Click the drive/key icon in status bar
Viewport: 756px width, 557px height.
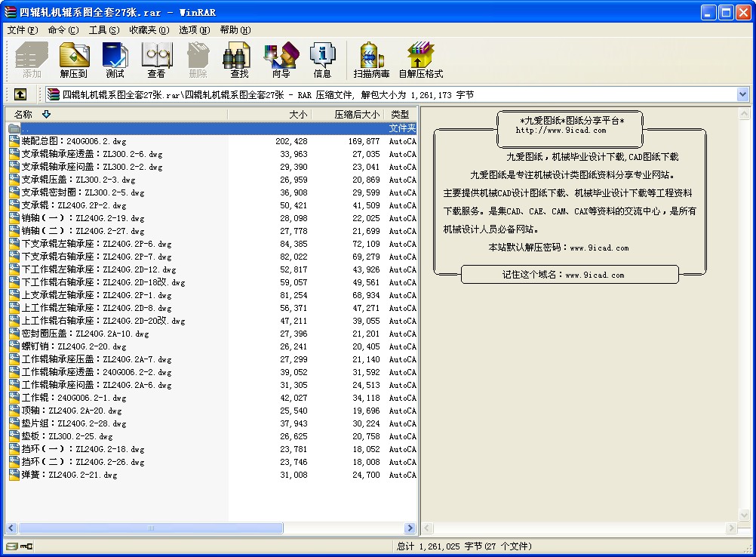(x=20, y=546)
